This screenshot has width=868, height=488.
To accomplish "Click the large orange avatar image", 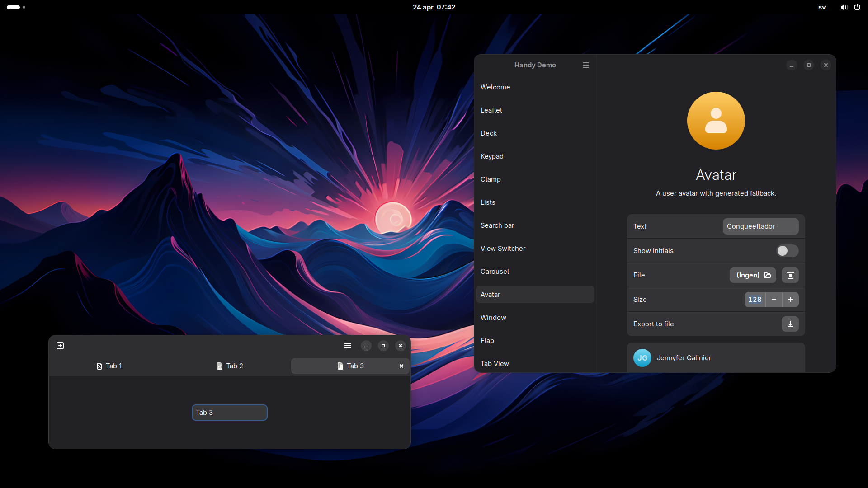I will 716,121.
